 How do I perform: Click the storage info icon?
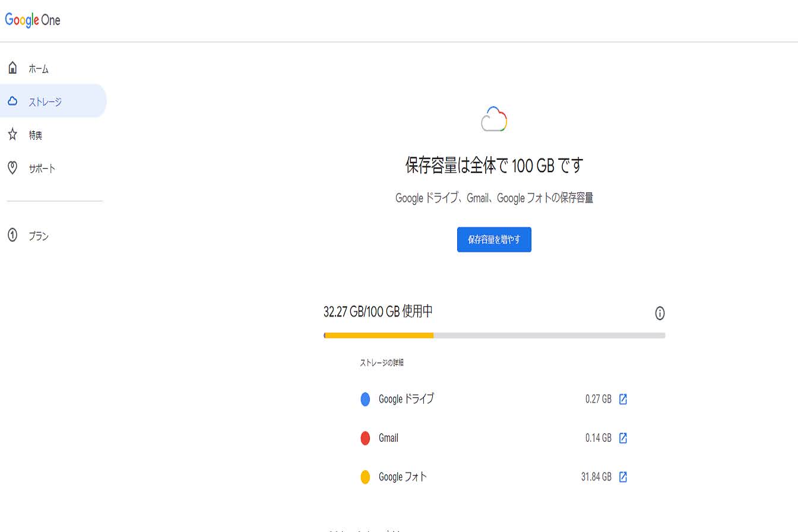coord(660,313)
